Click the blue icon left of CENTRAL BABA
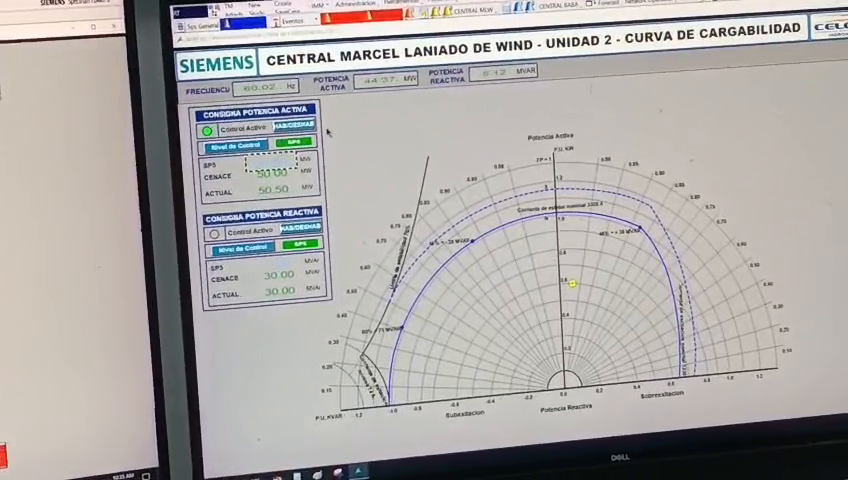The image size is (848, 480). pyautogui.click(x=531, y=6)
